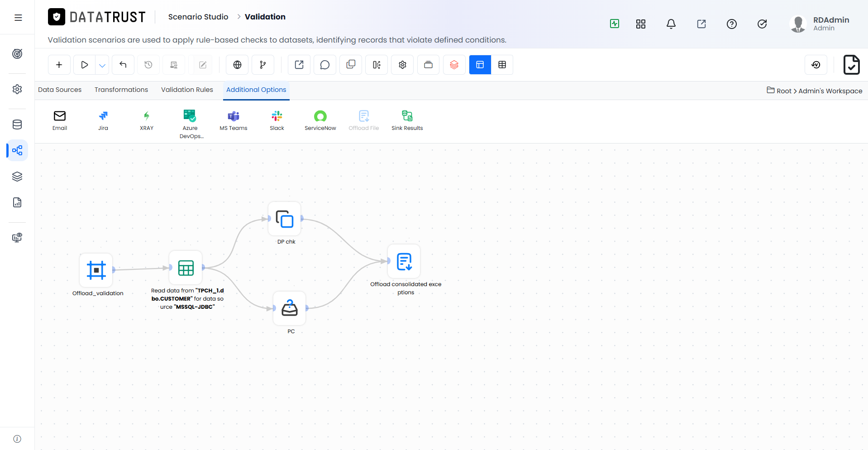Click the ServiceNow option icon
The width and height of the screenshot is (868, 450).
[320, 116]
